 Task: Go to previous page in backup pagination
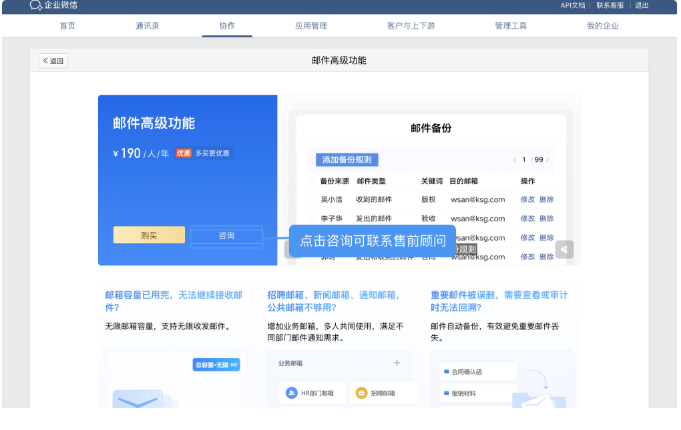click(515, 159)
